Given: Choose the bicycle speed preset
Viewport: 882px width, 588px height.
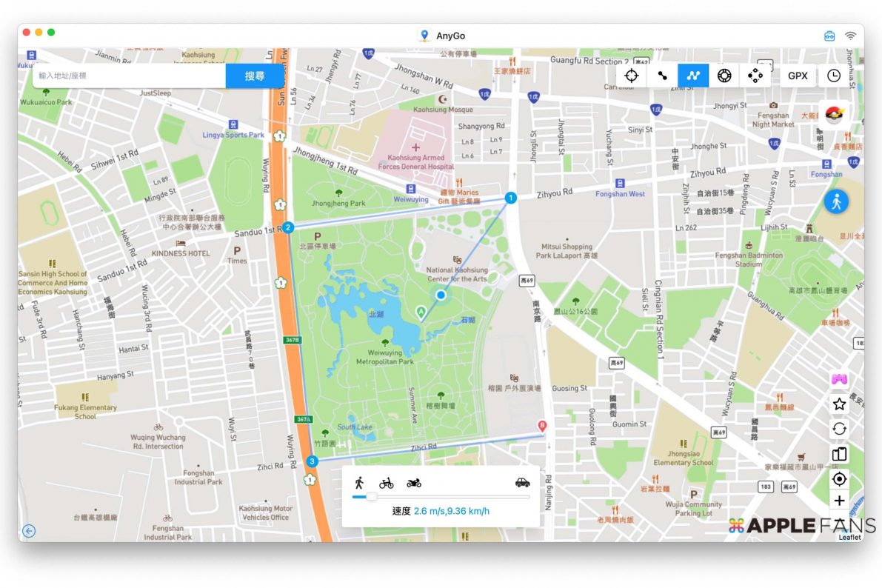Looking at the screenshot, I should pyautogui.click(x=387, y=483).
